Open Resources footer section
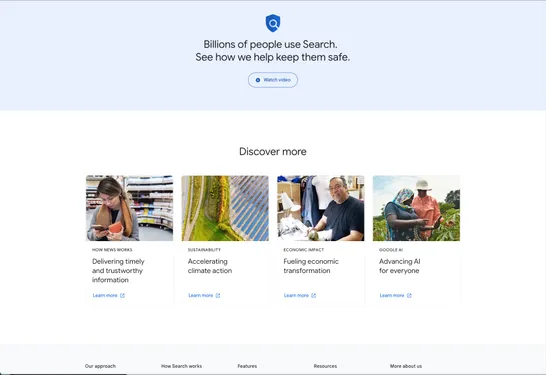 point(325,366)
